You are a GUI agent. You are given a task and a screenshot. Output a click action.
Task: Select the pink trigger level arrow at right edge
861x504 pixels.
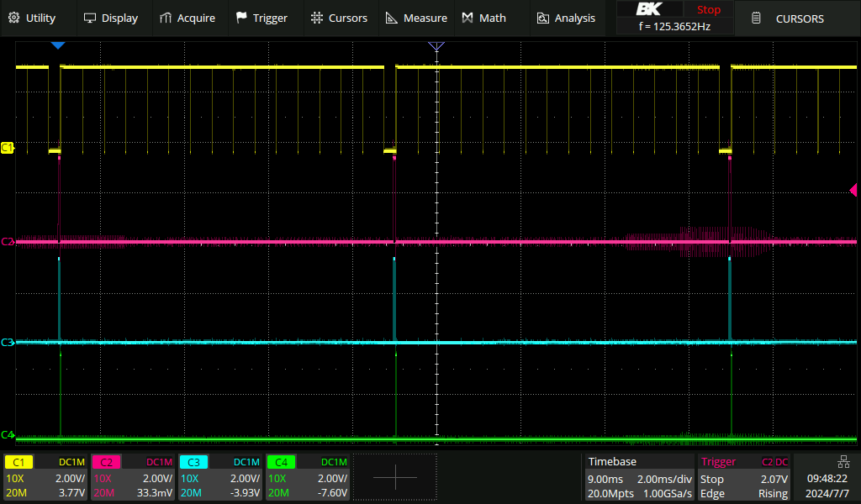pos(853,190)
